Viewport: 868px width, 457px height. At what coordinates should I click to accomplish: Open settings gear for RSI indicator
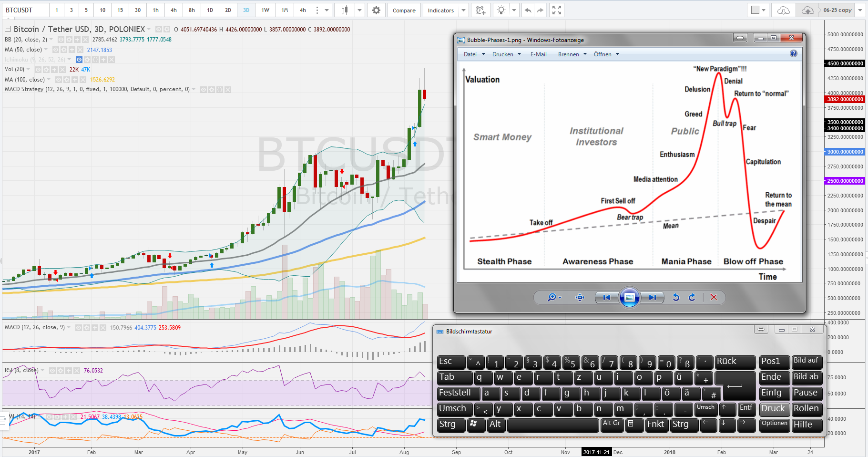[x=61, y=371]
